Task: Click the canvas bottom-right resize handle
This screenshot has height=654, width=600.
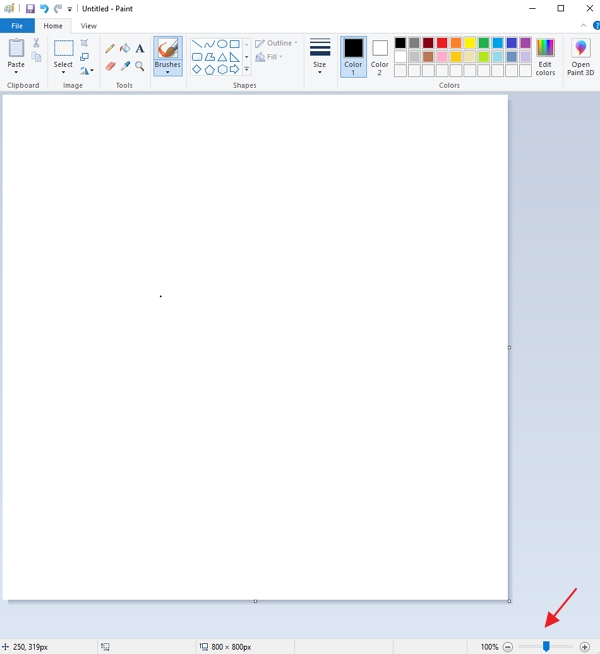Action: point(509,601)
